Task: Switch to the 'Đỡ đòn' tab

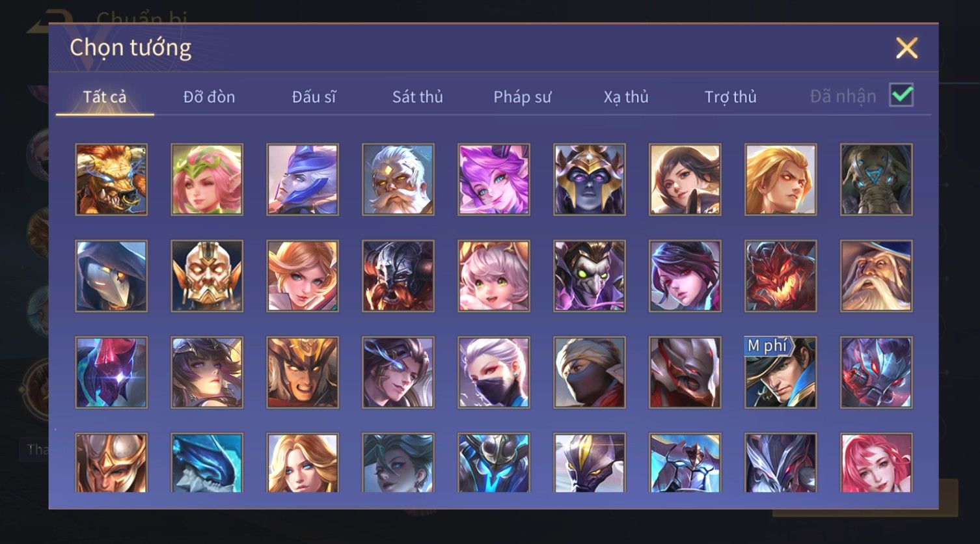Action: point(209,97)
